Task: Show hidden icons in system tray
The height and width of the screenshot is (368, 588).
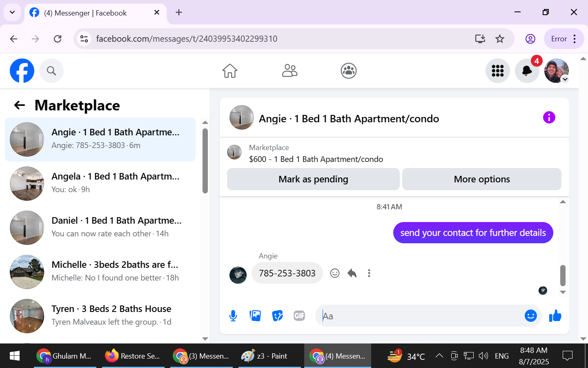Action: pyautogui.click(x=439, y=356)
